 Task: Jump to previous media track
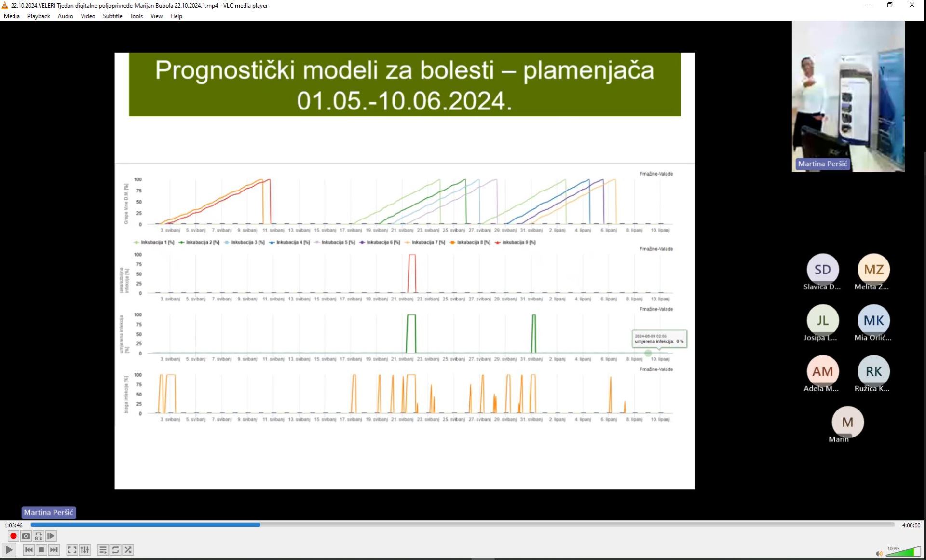click(x=28, y=550)
